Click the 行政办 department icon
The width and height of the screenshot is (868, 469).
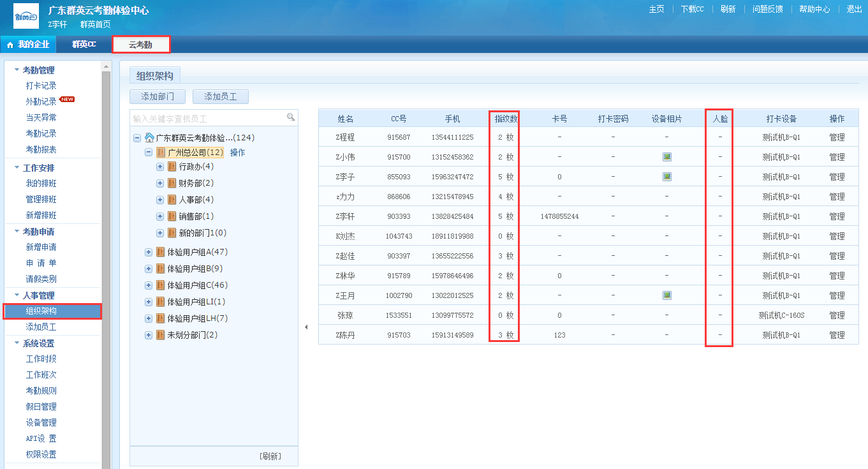click(x=172, y=167)
